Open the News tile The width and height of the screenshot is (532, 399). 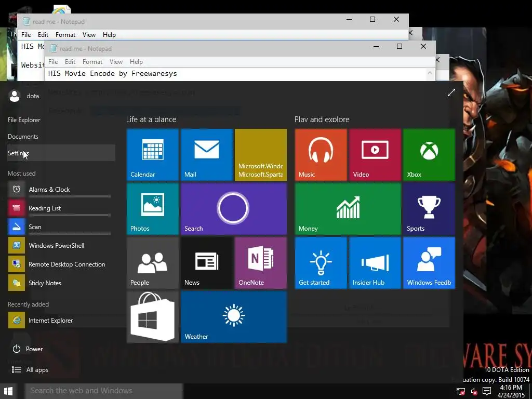207,262
